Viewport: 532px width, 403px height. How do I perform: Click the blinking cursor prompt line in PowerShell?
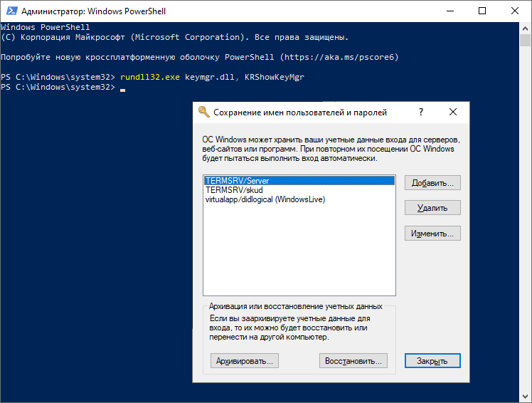click(x=63, y=88)
